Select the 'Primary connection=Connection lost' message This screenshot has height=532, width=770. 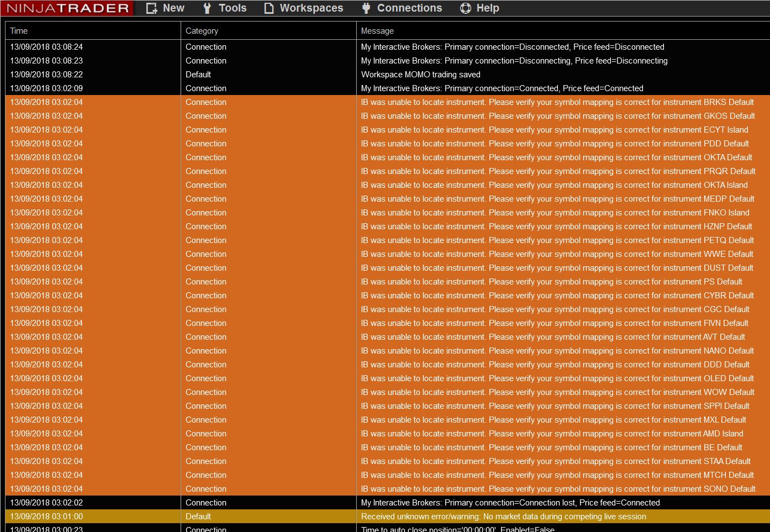(x=510, y=503)
